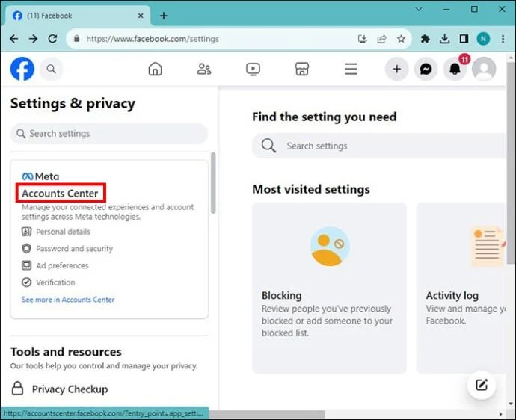Click the browser forward arrow
The width and height of the screenshot is (516, 420).
pos(33,39)
